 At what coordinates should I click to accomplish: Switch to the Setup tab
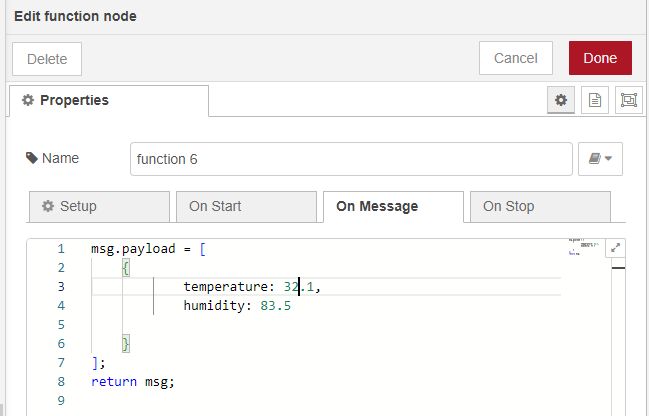coord(99,207)
